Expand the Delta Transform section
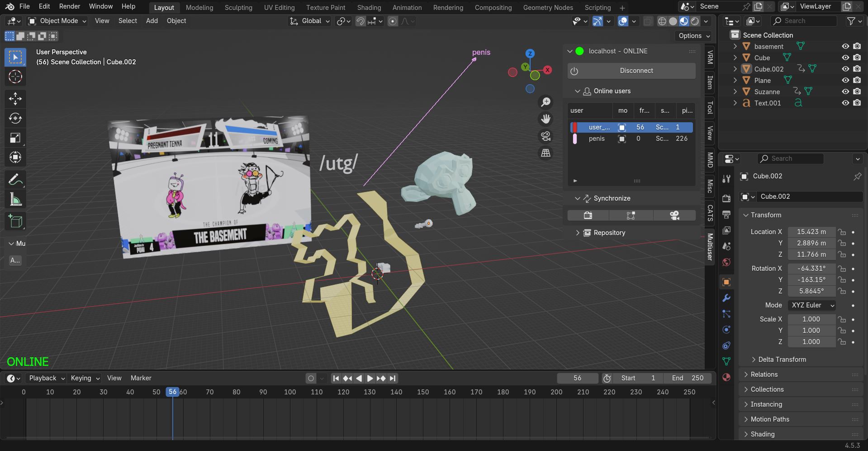Viewport: 868px width, 451px height. 782,360
